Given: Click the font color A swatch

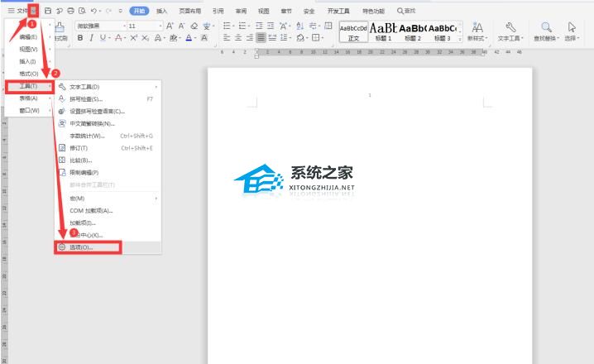Looking at the screenshot, I should click(x=189, y=38).
